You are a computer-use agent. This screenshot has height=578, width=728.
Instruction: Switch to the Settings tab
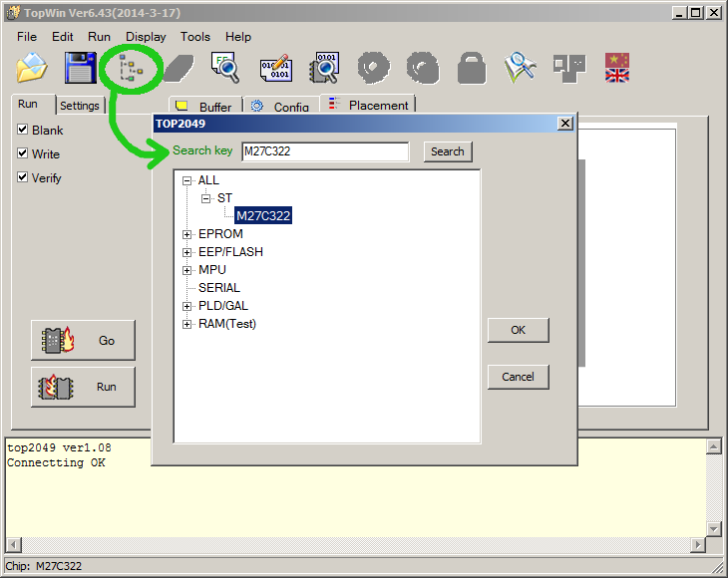click(80, 106)
